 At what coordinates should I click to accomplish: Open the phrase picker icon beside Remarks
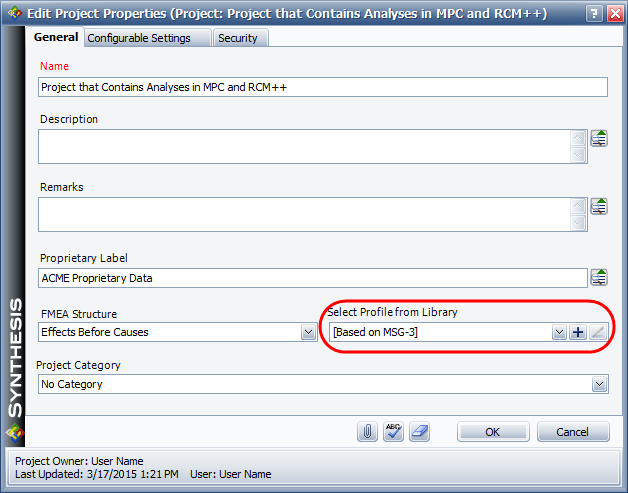[x=599, y=207]
